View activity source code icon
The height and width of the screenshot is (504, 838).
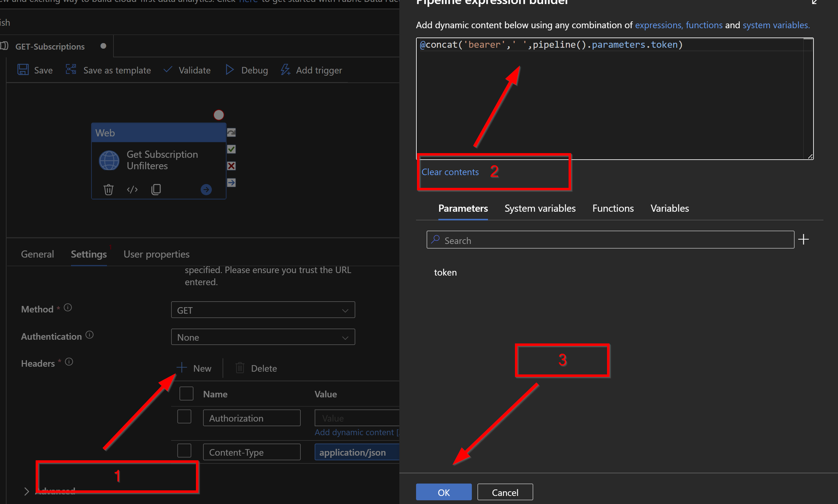pyautogui.click(x=132, y=189)
